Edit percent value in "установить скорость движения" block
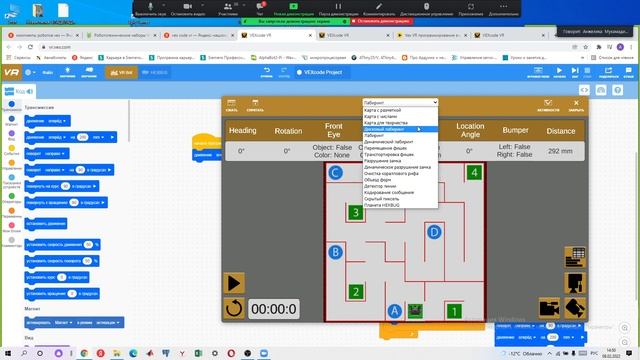The image size is (640, 360). [88, 244]
